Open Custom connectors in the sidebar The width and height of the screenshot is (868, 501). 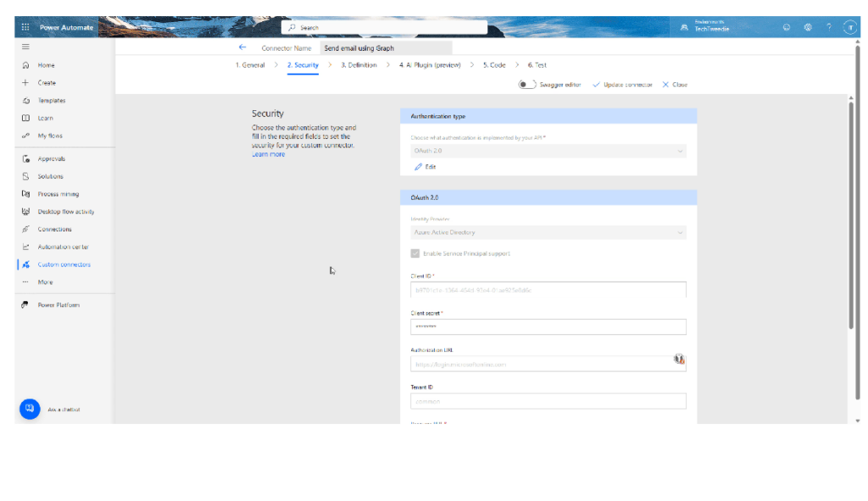click(x=64, y=264)
